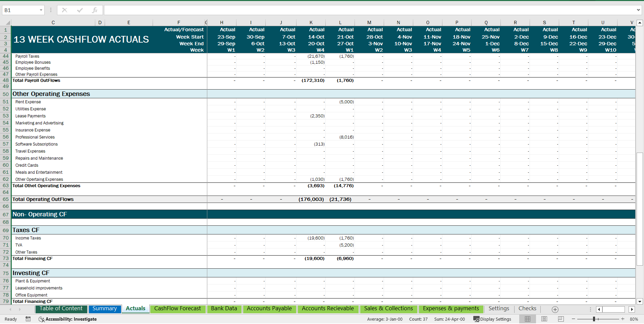Click the sheet tab bar resize handle dots
The image size is (644, 324).
(591, 310)
